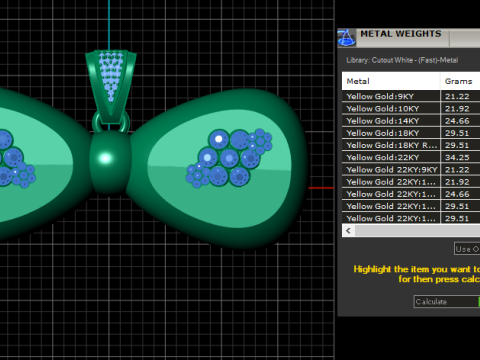Click the center knot of the bow
The width and height of the screenshot is (480, 360).
(x=110, y=162)
